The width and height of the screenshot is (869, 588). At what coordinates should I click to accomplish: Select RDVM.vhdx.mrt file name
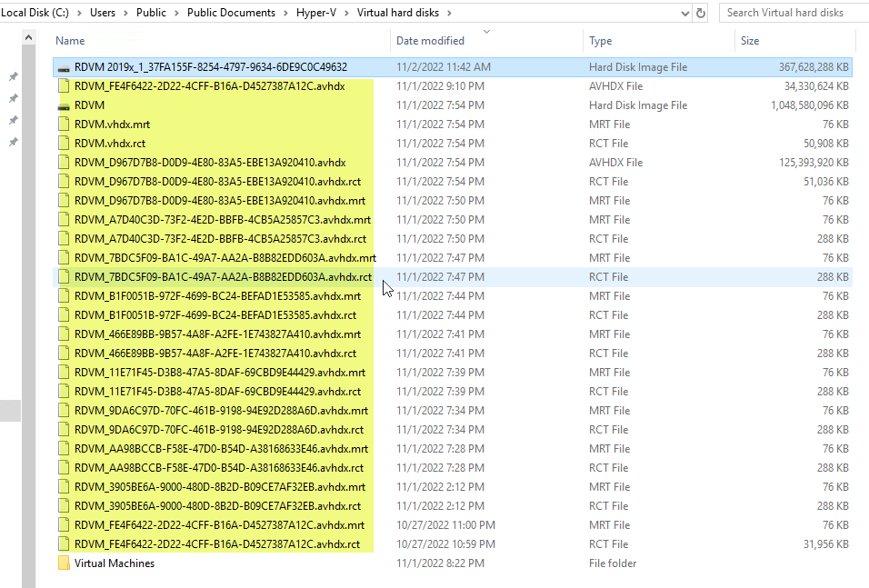pos(112,125)
